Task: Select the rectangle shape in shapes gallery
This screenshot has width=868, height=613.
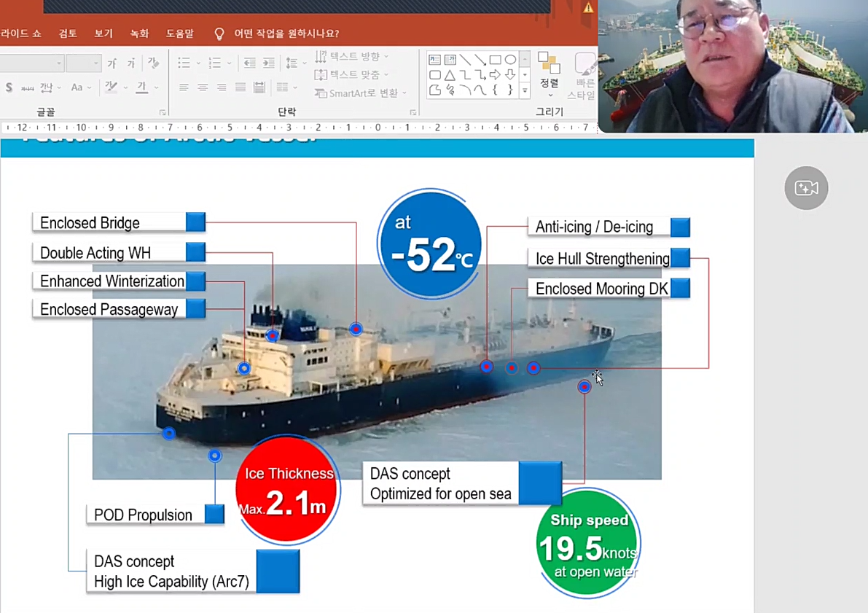Action: (495, 60)
